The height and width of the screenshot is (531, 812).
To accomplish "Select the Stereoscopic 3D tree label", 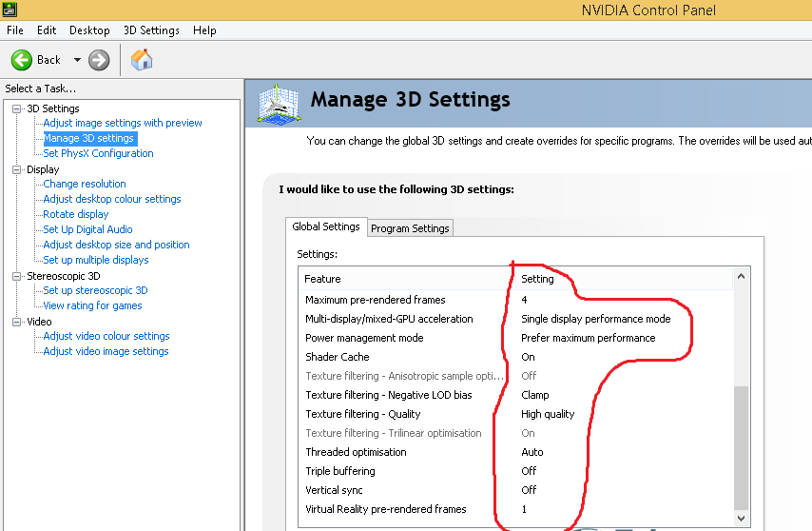I will pos(63,276).
